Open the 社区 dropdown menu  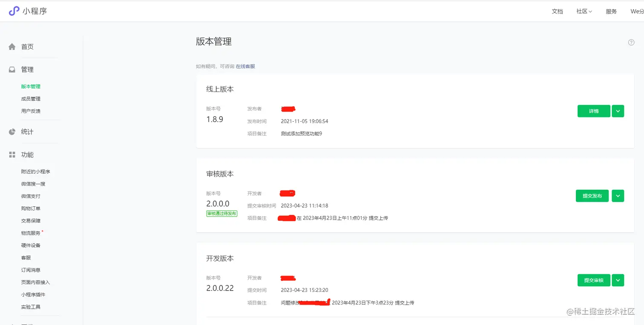(584, 11)
